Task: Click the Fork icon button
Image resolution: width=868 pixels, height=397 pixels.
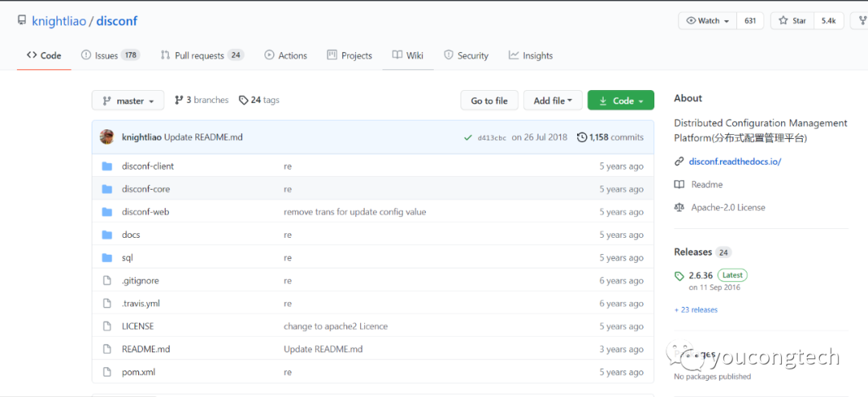Action: pyautogui.click(x=861, y=21)
